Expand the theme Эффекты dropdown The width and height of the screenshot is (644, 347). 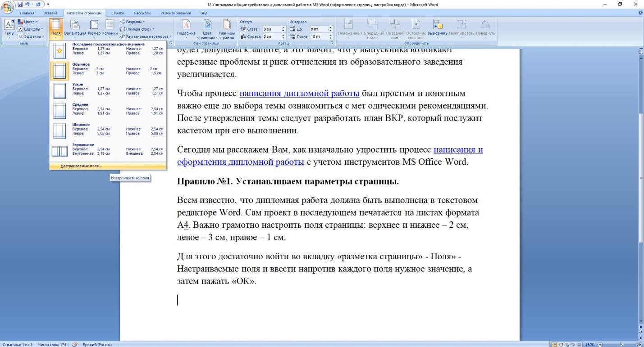point(31,36)
